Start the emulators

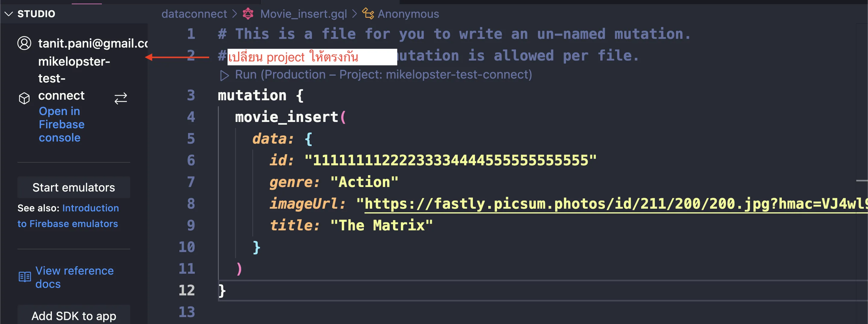[74, 187]
